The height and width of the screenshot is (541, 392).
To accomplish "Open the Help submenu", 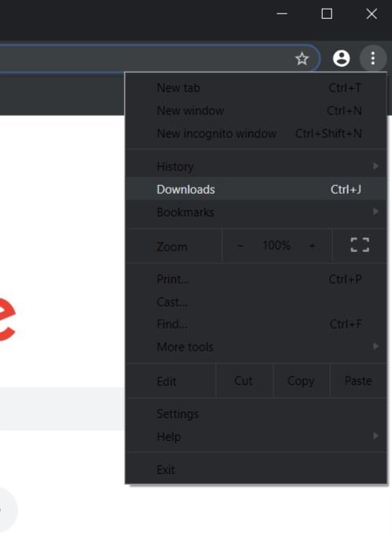I will point(256,436).
